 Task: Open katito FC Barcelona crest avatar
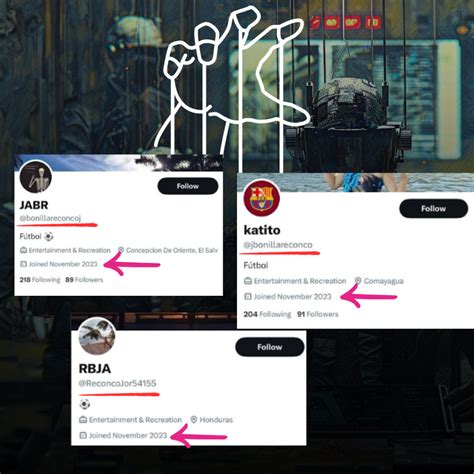tap(262, 198)
